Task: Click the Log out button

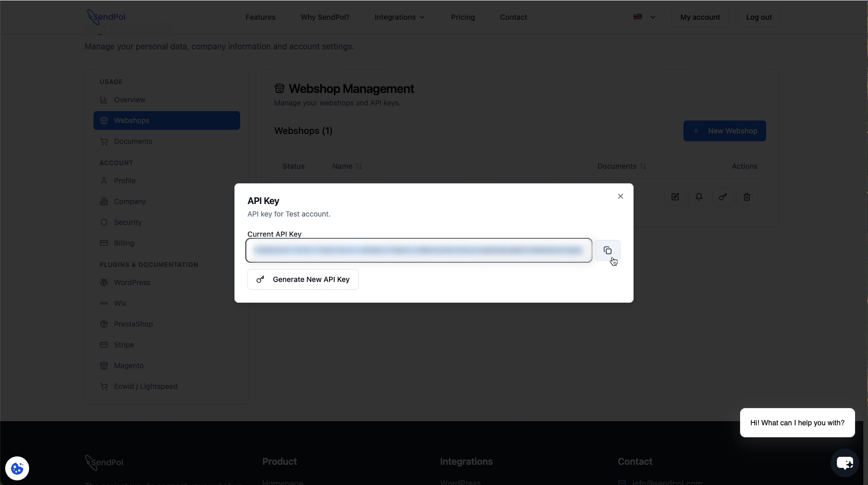Action: tap(759, 17)
